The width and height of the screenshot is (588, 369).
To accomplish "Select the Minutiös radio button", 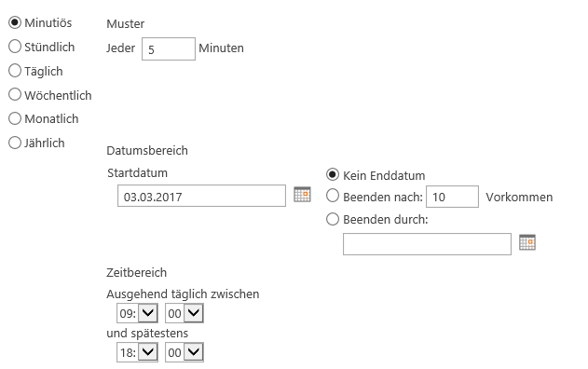I will click(x=15, y=22).
